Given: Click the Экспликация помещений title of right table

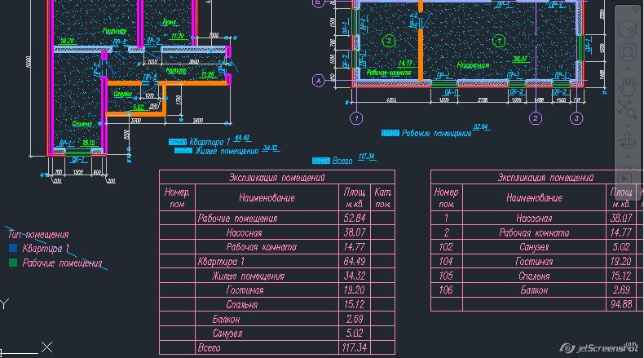Looking at the screenshot, I should coord(545,177).
